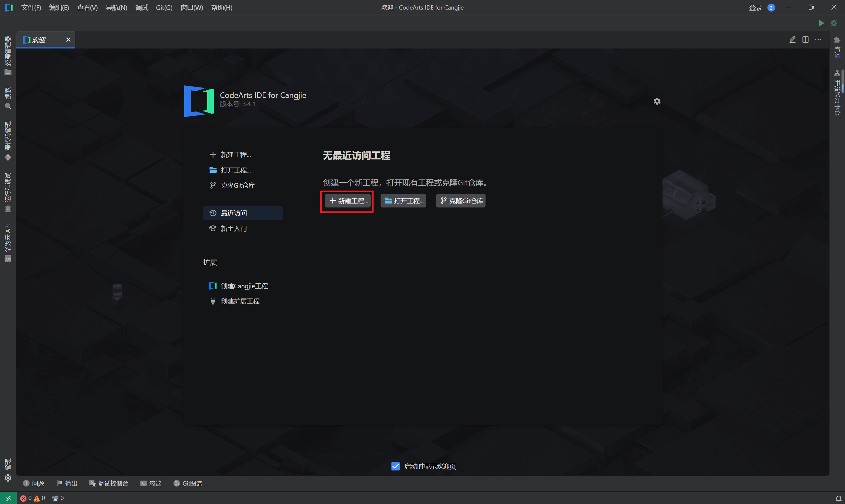Uncheck show welcome page on startup
845x504 pixels.
pyautogui.click(x=395, y=466)
